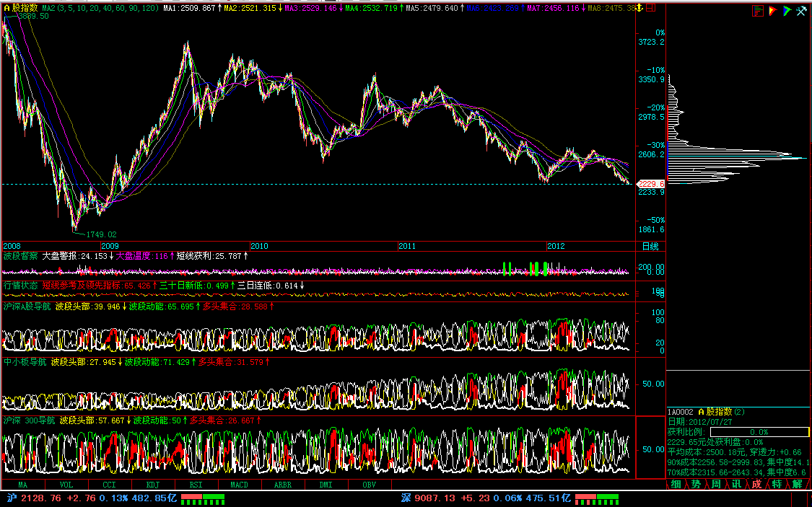Click the 70%成本2315.66-2643.34 line
Viewport: 812px width, 507px height.
pos(738,472)
